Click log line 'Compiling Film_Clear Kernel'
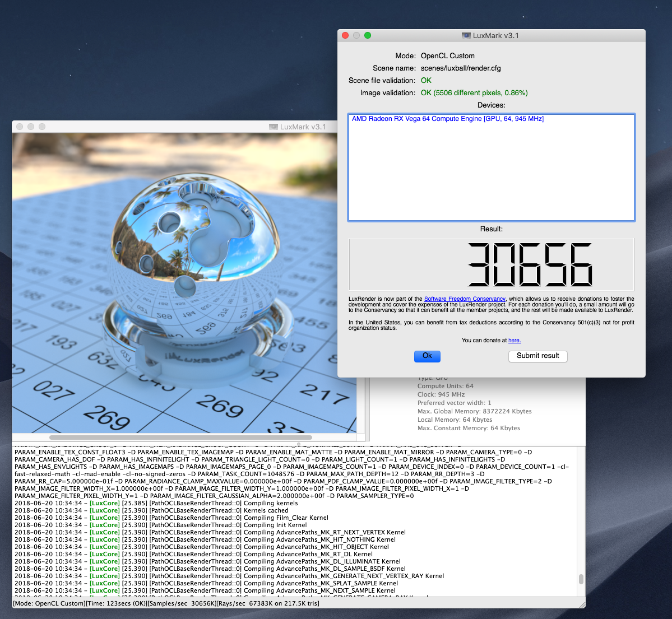Viewport: 672px width, 619px height. pyautogui.click(x=172, y=518)
